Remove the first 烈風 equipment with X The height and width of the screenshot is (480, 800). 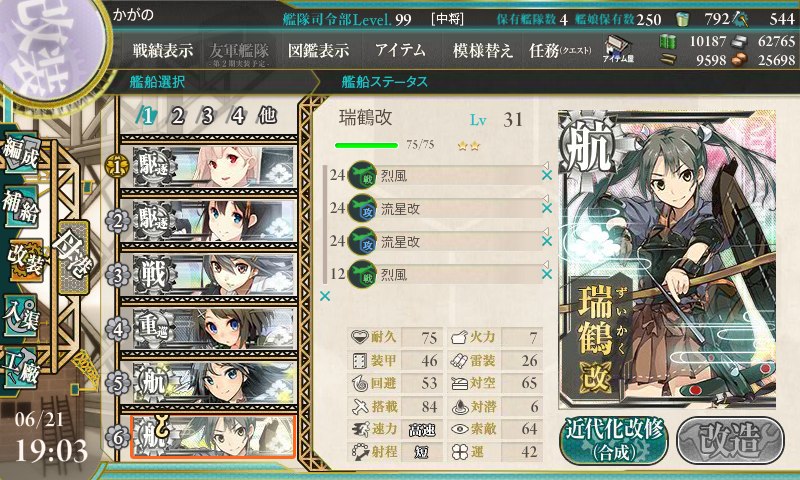[x=547, y=175]
